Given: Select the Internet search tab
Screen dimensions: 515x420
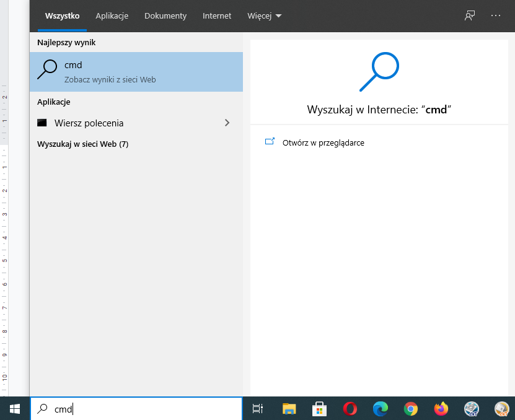Looking at the screenshot, I should [x=217, y=16].
